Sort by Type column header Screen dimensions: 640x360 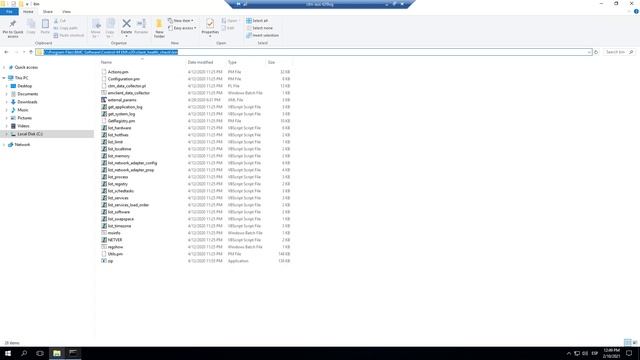pos(232,62)
